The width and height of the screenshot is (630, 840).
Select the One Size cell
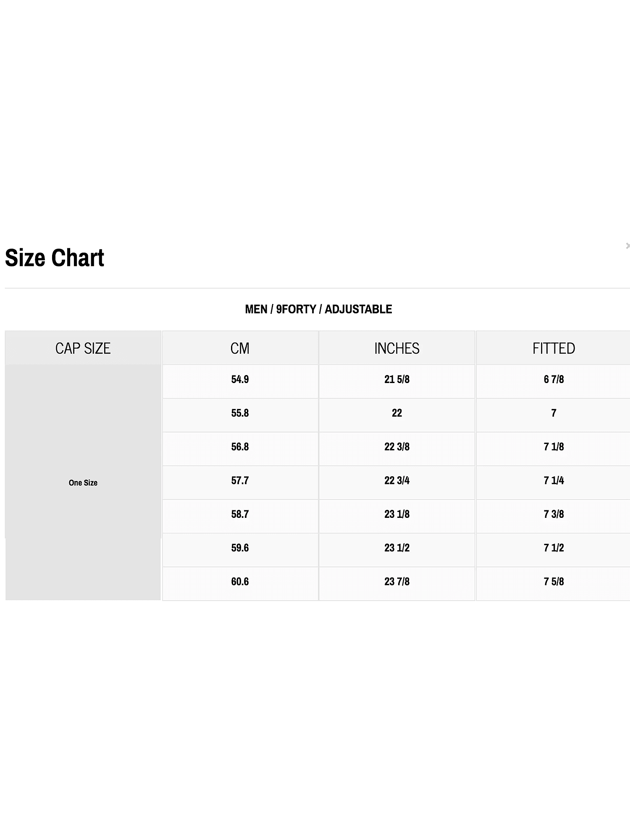[83, 483]
